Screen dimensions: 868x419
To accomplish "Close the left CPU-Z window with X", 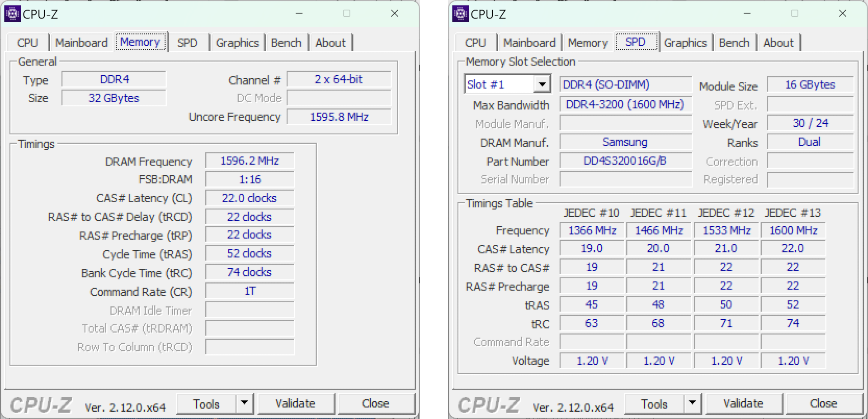I will point(394,14).
